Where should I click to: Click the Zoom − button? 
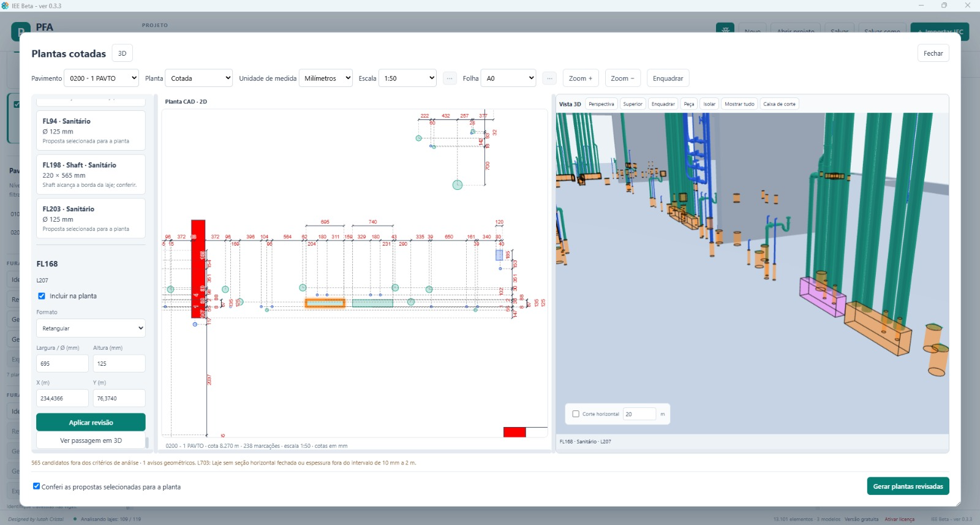623,78
